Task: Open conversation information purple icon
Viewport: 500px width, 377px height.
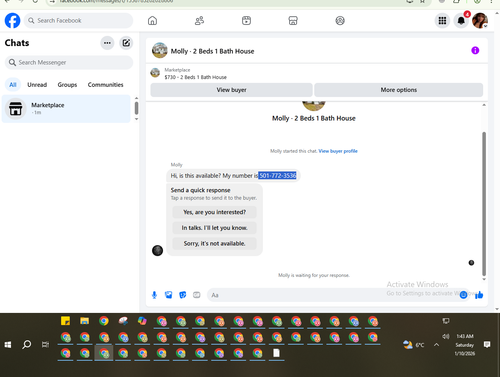Action: click(475, 50)
